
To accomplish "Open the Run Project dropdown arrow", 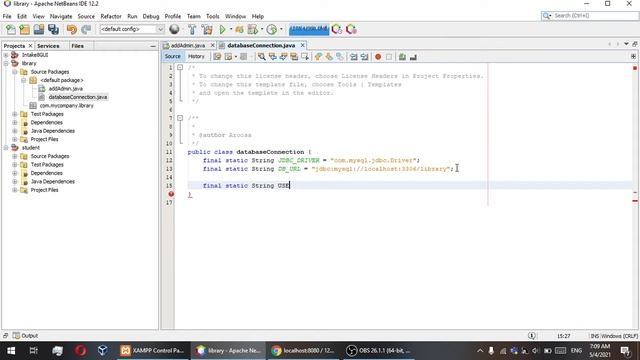I will pyautogui.click(x=231, y=29).
